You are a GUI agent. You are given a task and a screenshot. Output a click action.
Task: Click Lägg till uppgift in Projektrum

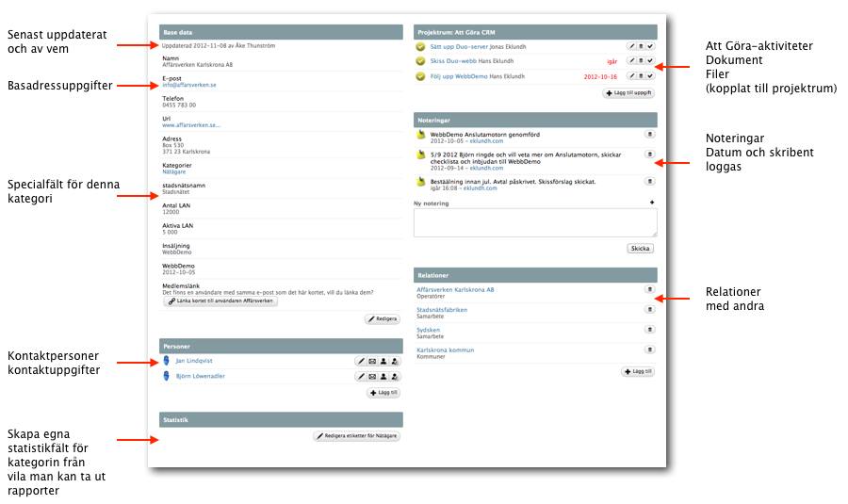(629, 93)
